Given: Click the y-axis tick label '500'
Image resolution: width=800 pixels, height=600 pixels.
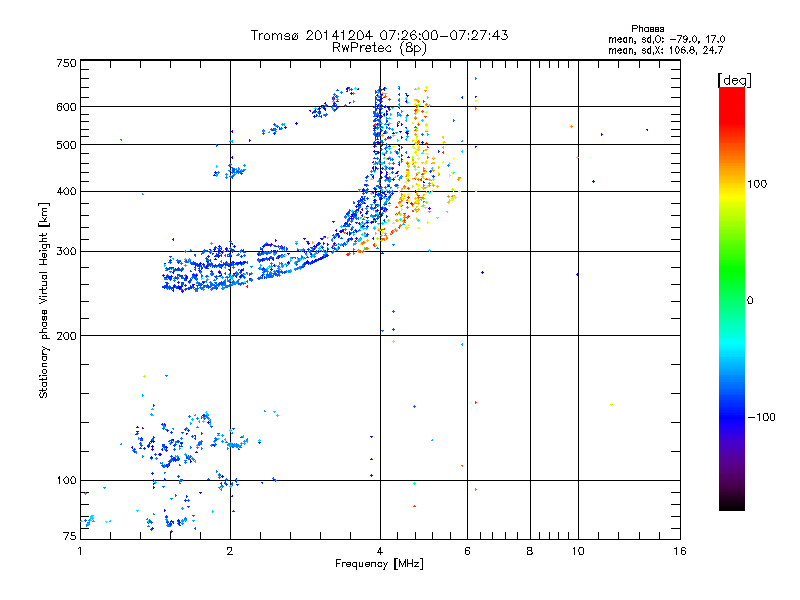Looking at the screenshot, I should click(66, 145).
